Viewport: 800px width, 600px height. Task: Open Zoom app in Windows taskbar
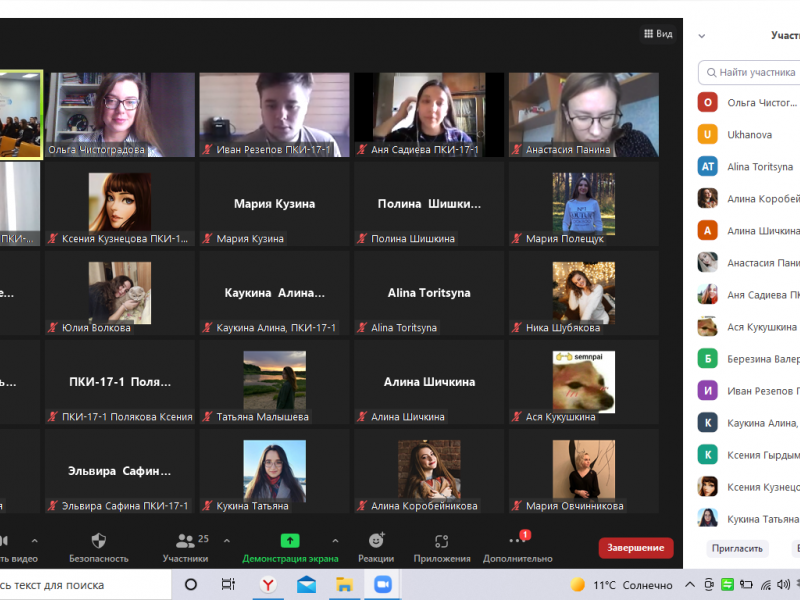click(x=381, y=584)
